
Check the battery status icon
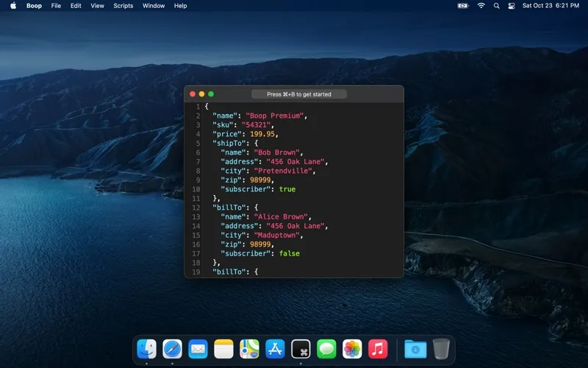click(463, 6)
